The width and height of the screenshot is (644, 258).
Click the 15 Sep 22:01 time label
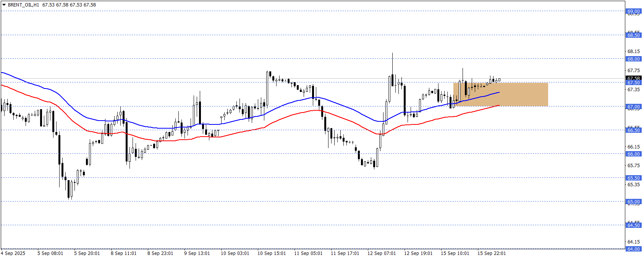tap(492, 253)
